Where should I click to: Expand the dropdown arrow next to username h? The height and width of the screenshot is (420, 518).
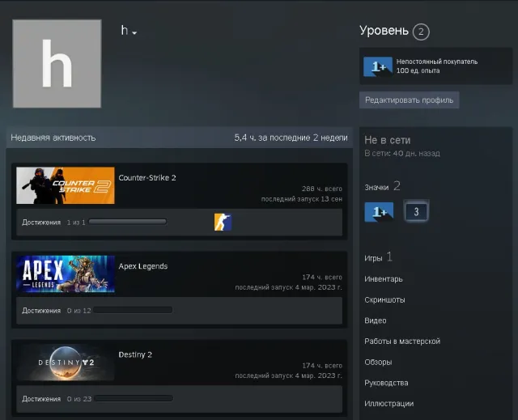(134, 32)
